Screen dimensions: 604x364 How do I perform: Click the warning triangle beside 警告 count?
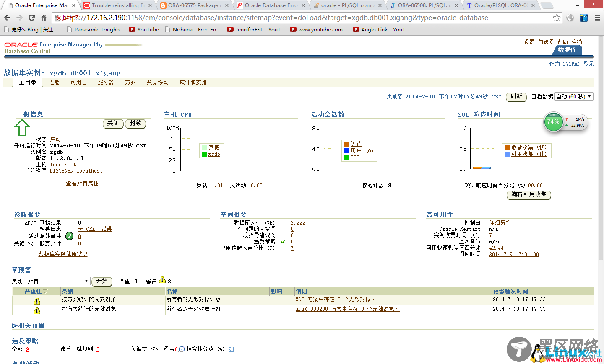[162, 280]
